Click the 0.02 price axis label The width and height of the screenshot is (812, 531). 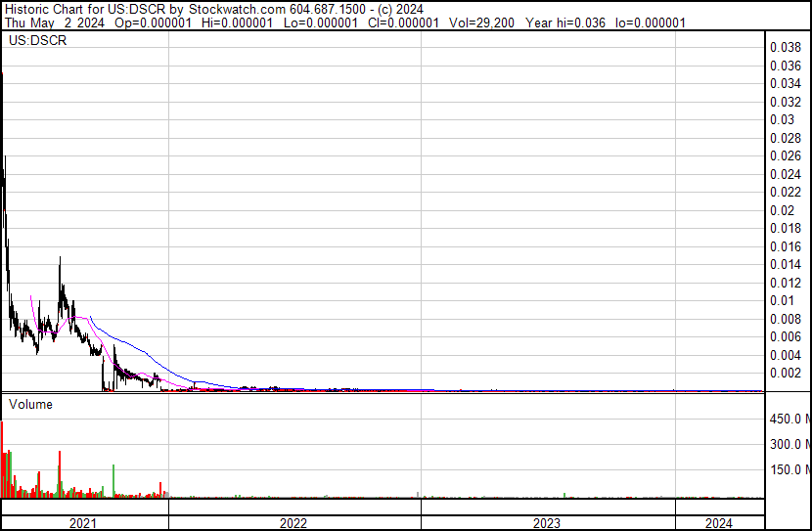click(782, 210)
